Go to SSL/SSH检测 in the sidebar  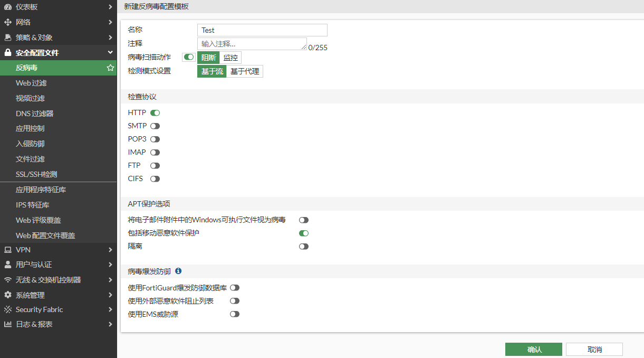click(x=36, y=174)
